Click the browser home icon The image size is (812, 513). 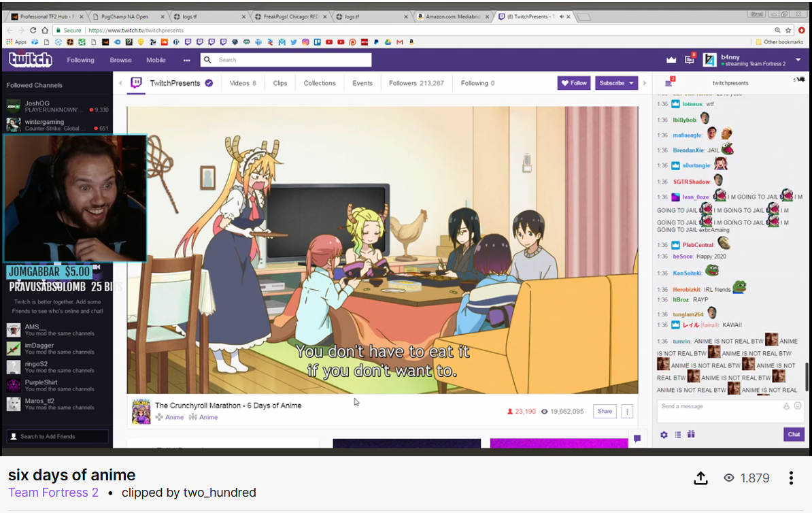click(x=45, y=30)
